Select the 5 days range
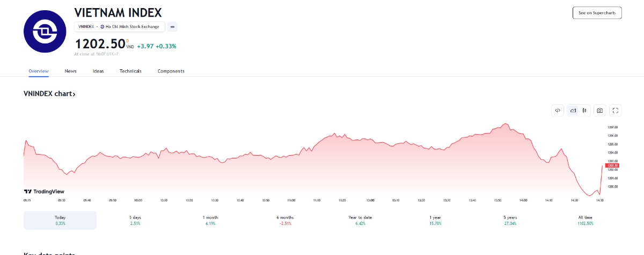The height and width of the screenshot is (255, 644). click(135, 220)
